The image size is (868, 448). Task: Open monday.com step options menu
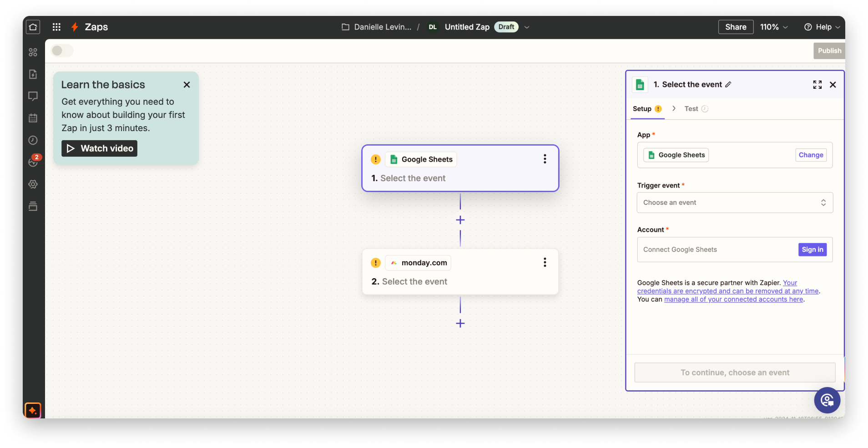pos(545,262)
